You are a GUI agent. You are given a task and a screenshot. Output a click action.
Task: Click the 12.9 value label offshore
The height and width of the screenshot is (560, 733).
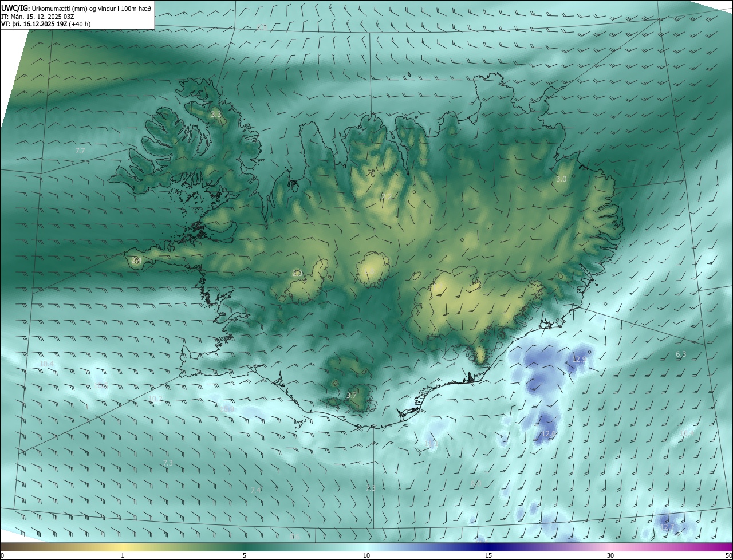580,359
